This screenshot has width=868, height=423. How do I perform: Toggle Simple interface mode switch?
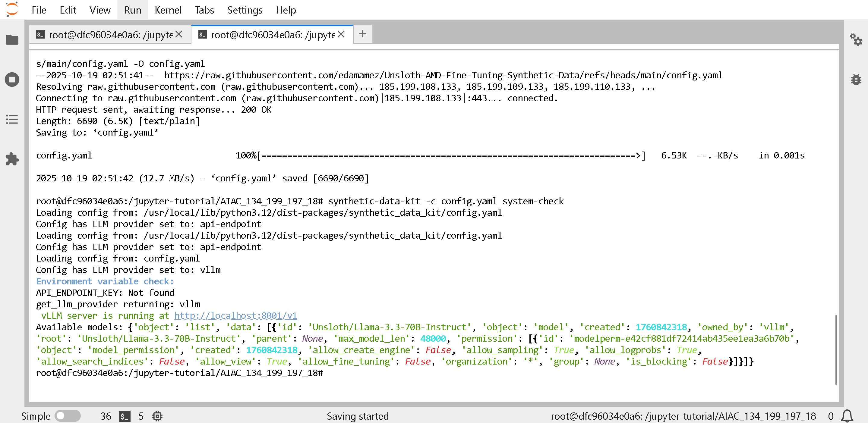[68, 416]
